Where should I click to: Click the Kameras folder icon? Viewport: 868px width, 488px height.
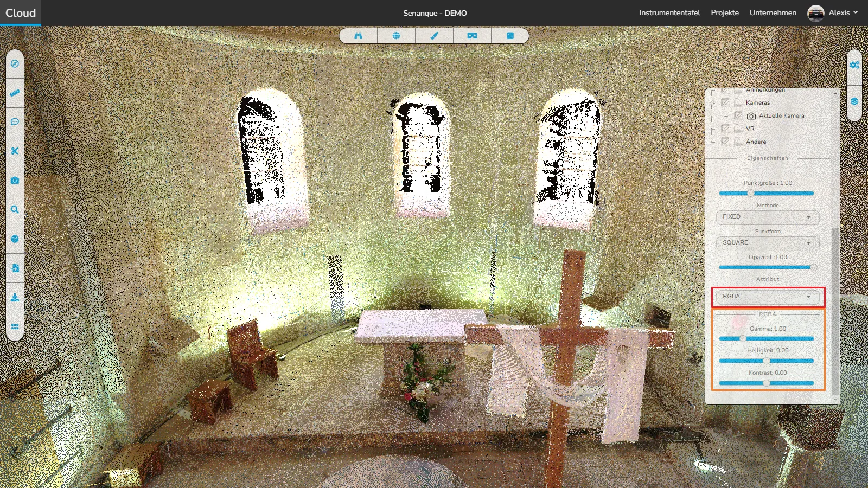tap(739, 103)
